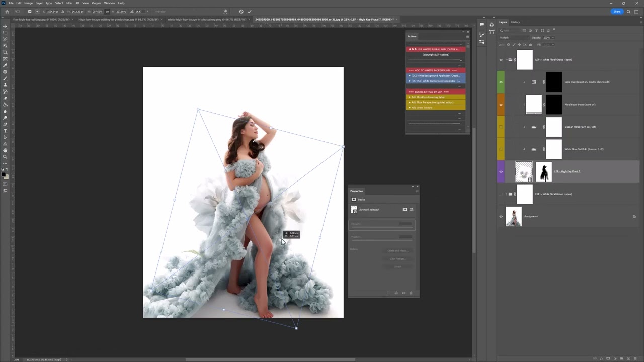The image size is (644, 362).
Task: Switch to the History tab
Action: click(515, 22)
